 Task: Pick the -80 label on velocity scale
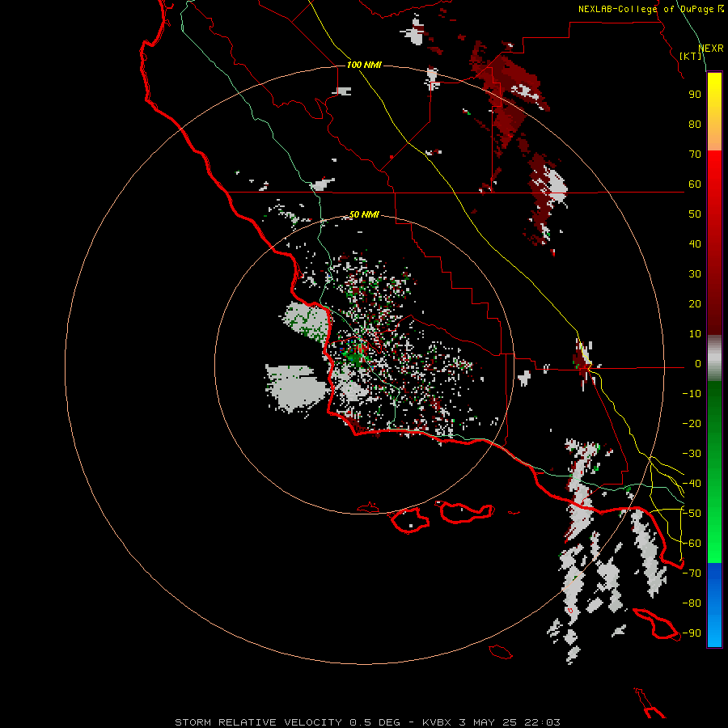click(692, 603)
